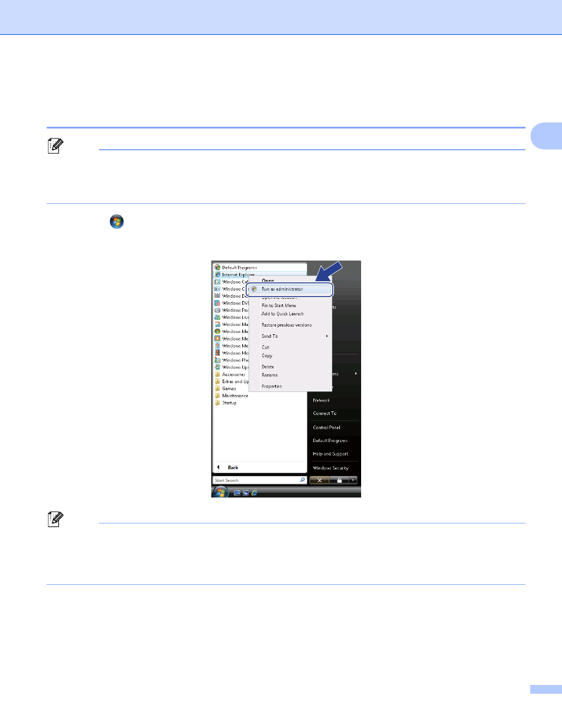This screenshot has height=728, width=562.
Task: Open the Windows Contacts icon
Action: click(x=217, y=289)
